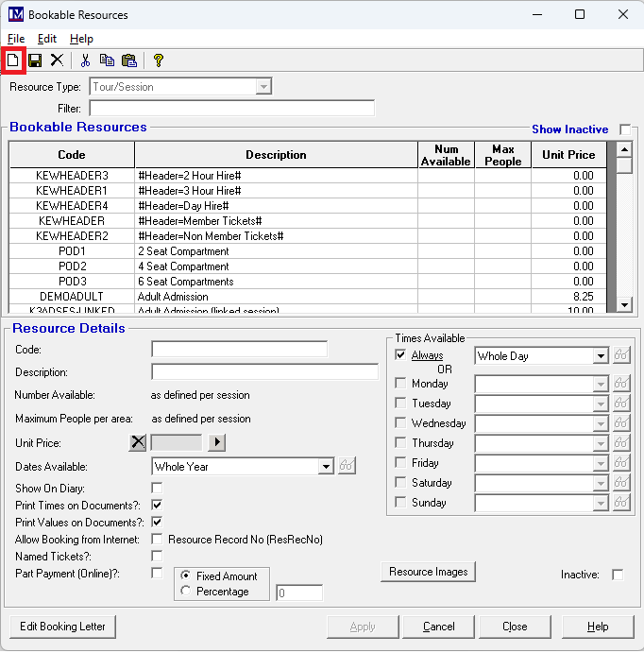This screenshot has height=653, width=644.
Task: Click the New record toolbar icon
Action: 13,60
